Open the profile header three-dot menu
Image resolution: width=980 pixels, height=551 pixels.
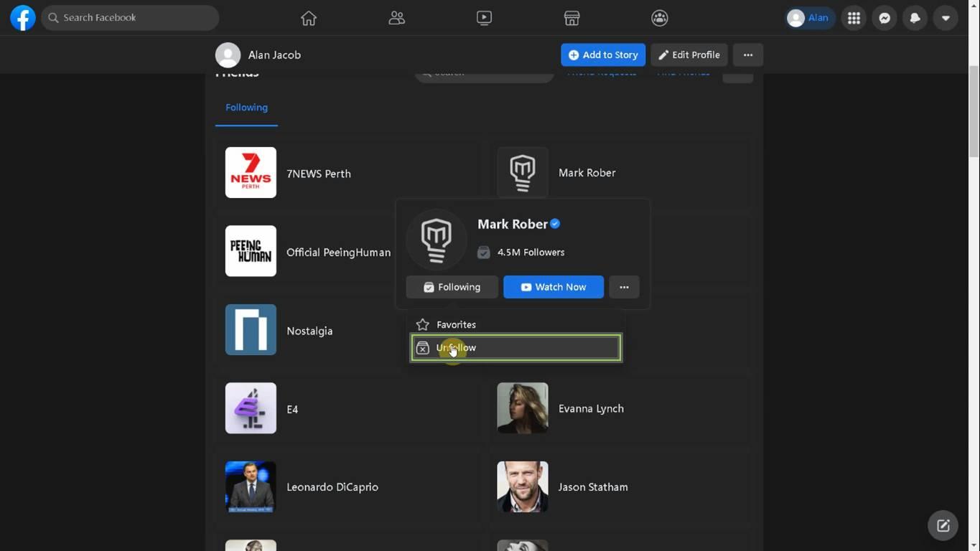point(748,55)
